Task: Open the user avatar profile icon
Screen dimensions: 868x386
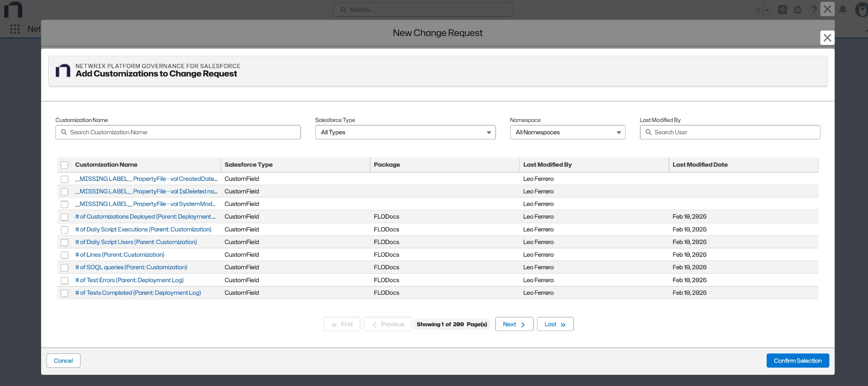Action: click(861, 9)
